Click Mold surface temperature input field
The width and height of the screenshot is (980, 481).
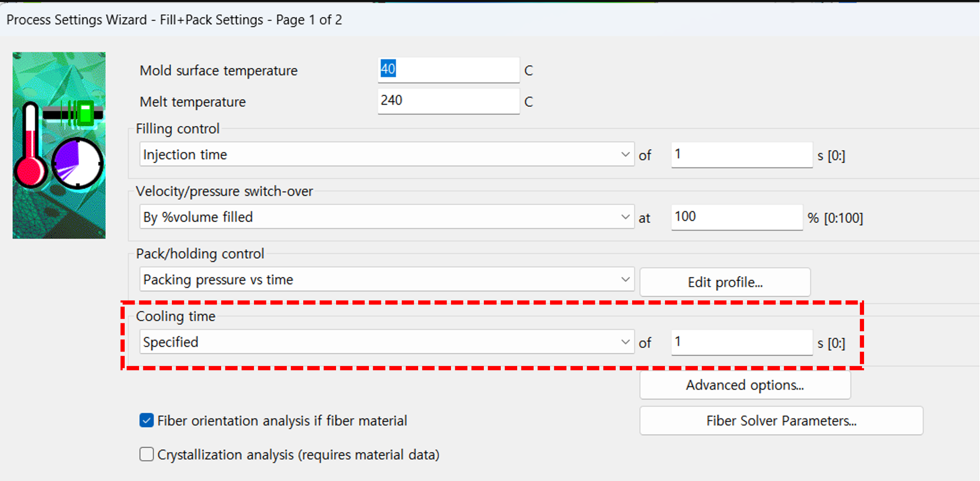coord(448,70)
